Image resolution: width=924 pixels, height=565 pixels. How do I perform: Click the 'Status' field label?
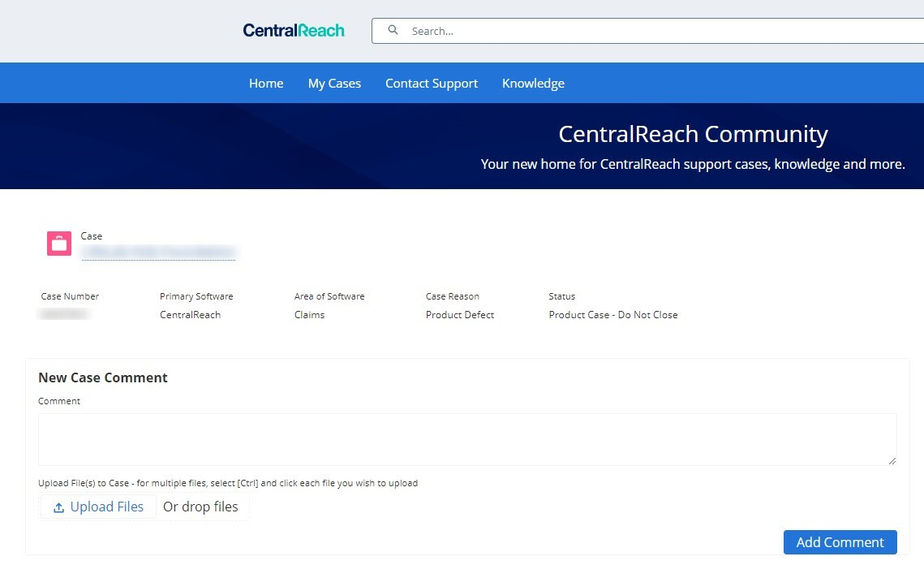pyautogui.click(x=561, y=296)
